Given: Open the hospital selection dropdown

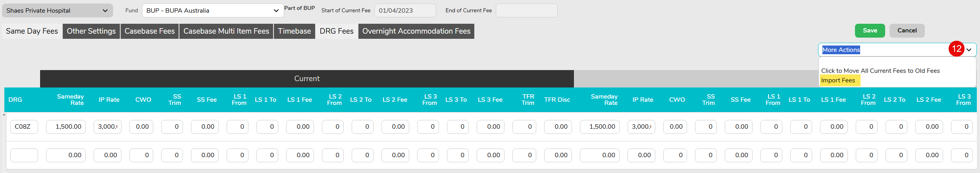Looking at the screenshot, I should (x=57, y=11).
